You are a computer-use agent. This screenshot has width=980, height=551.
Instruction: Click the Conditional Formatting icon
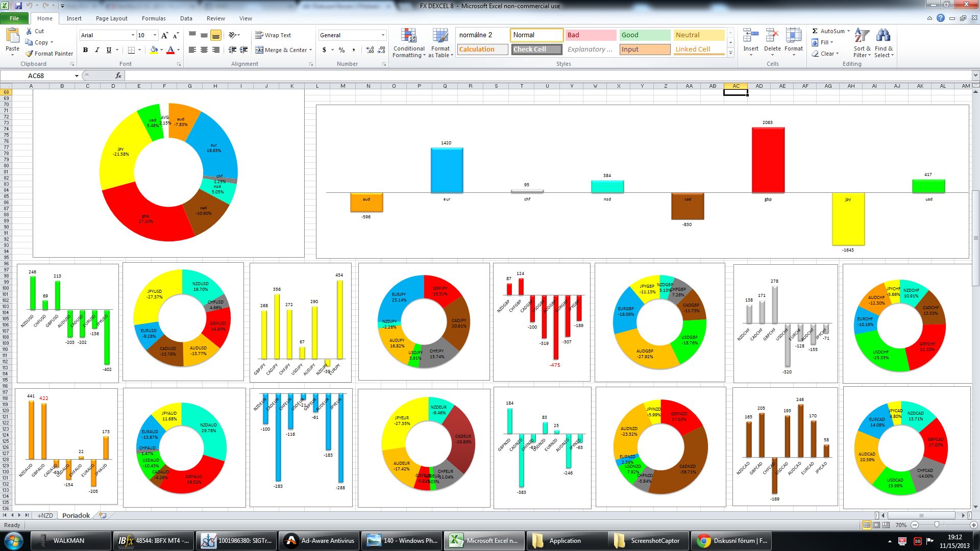(408, 35)
